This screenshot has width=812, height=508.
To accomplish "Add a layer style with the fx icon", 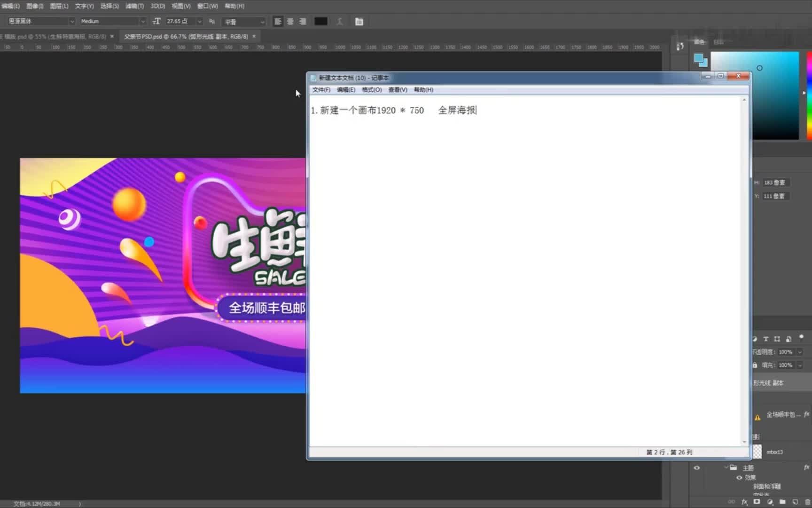I will click(x=746, y=502).
